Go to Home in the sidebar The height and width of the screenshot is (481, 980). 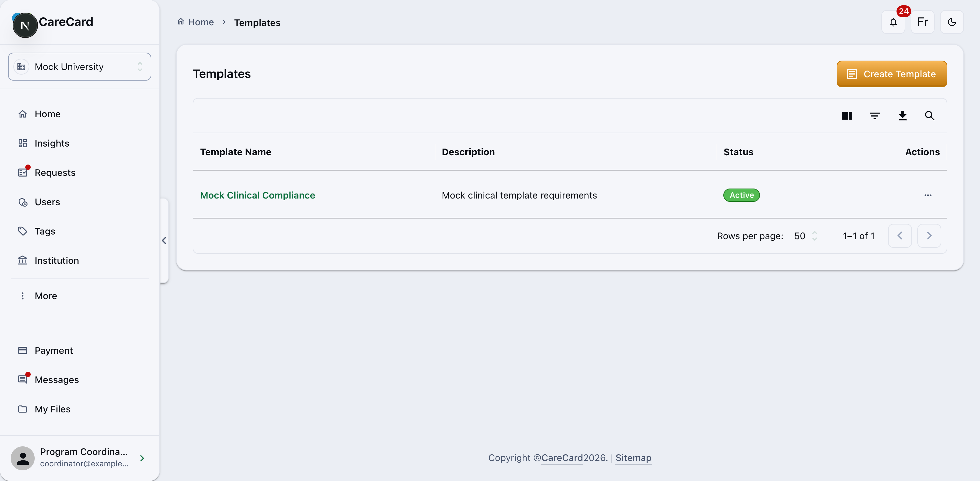[80, 114]
